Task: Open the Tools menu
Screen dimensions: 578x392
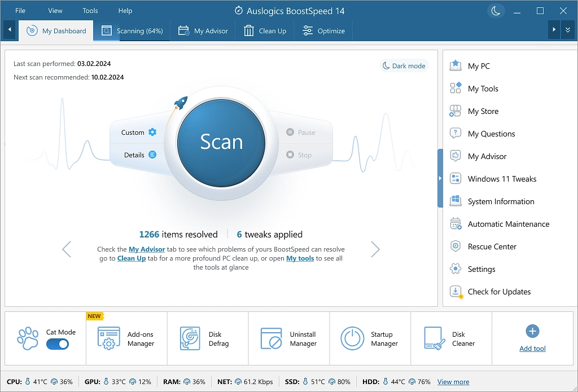Action: [90, 11]
